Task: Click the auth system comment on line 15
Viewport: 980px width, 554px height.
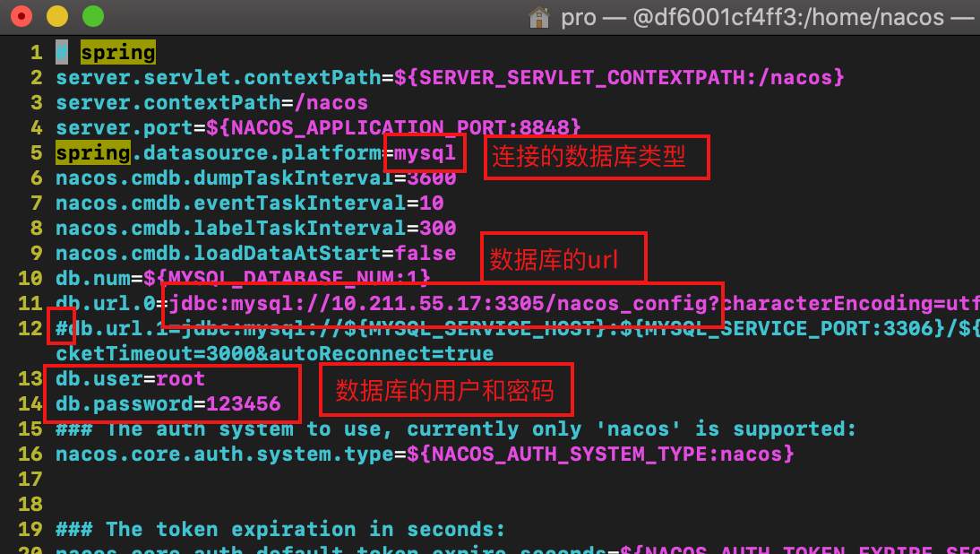Action: pos(456,429)
